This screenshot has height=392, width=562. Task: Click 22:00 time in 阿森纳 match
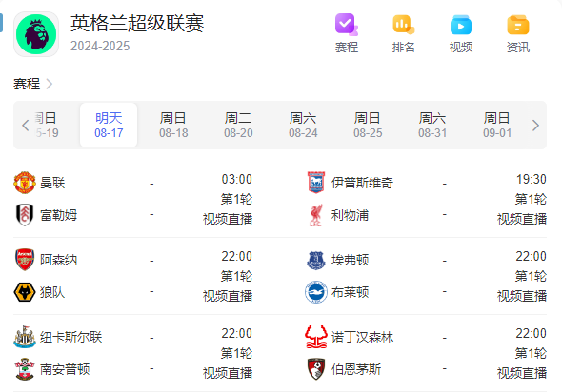236,256
